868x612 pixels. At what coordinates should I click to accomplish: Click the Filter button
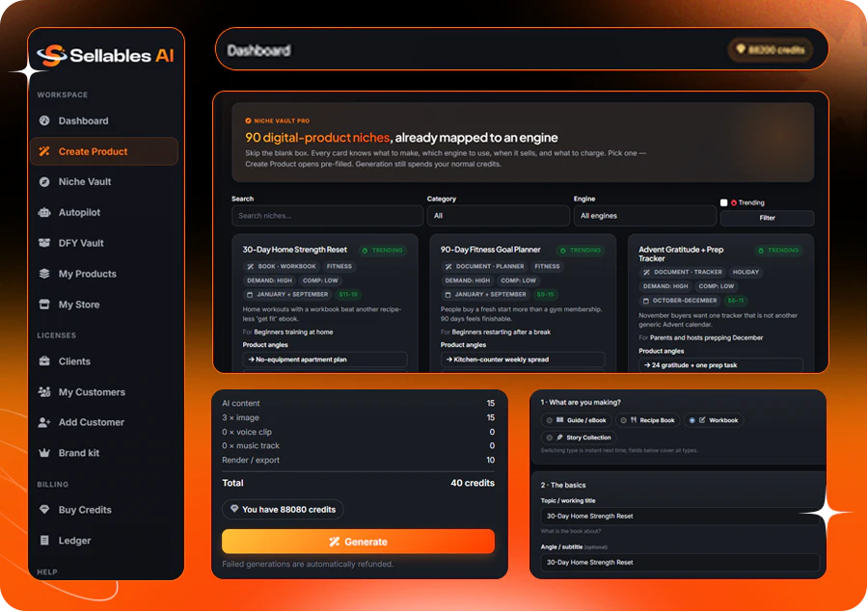tap(767, 218)
